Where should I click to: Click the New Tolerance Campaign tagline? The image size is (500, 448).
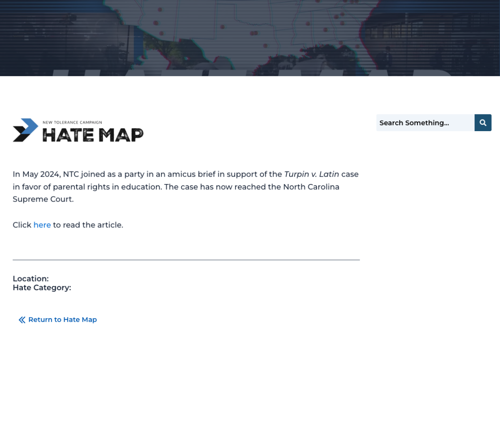point(72,122)
